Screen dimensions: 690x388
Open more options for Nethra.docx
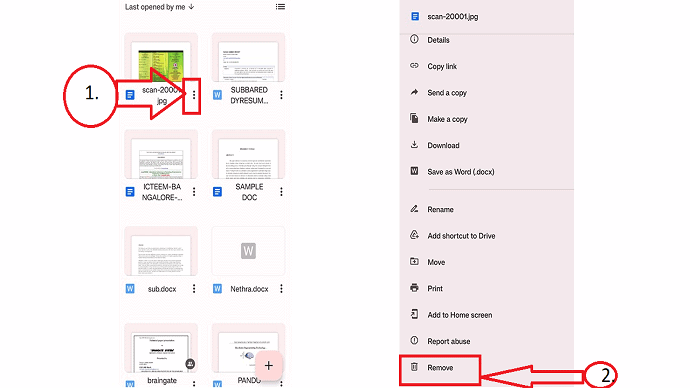pyautogui.click(x=281, y=289)
